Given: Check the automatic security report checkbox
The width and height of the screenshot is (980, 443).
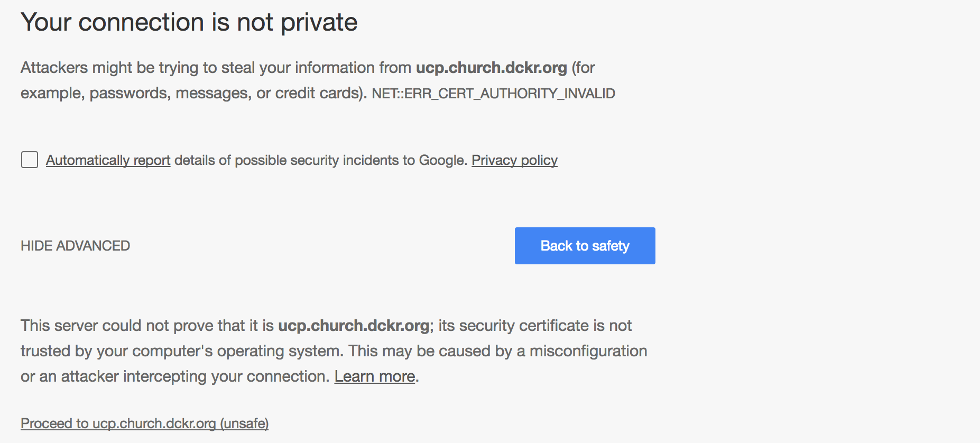Looking at the screenshot, I should (x=30, y=160).
